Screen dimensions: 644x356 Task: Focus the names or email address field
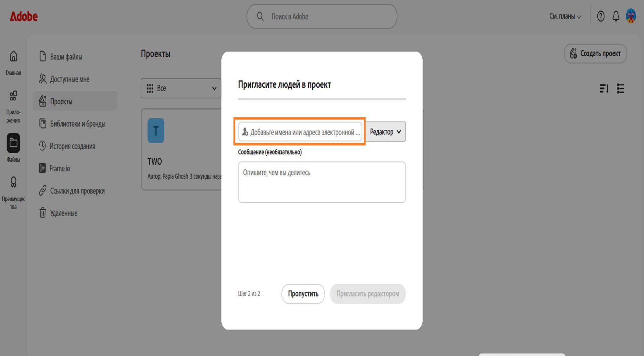pos(300,132)
